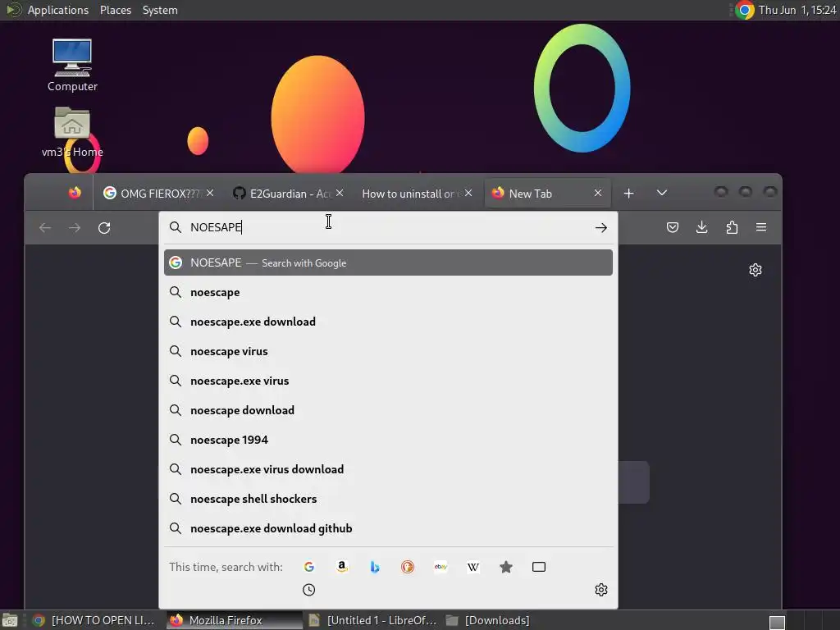Search bookmarks using star icon
This screenshot has height=630, width=840.
[505, 567]
